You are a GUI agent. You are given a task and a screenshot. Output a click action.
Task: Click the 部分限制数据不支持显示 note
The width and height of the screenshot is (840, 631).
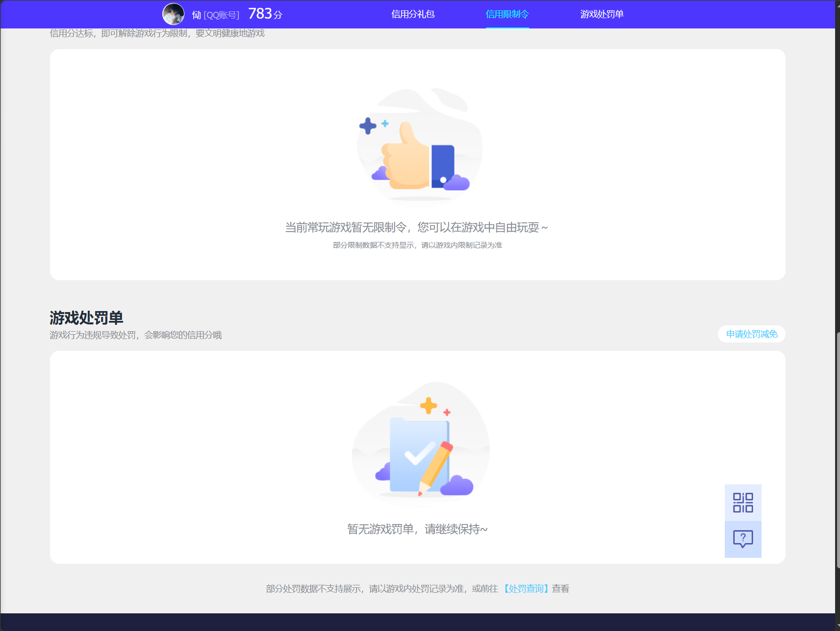pos(417,245)
